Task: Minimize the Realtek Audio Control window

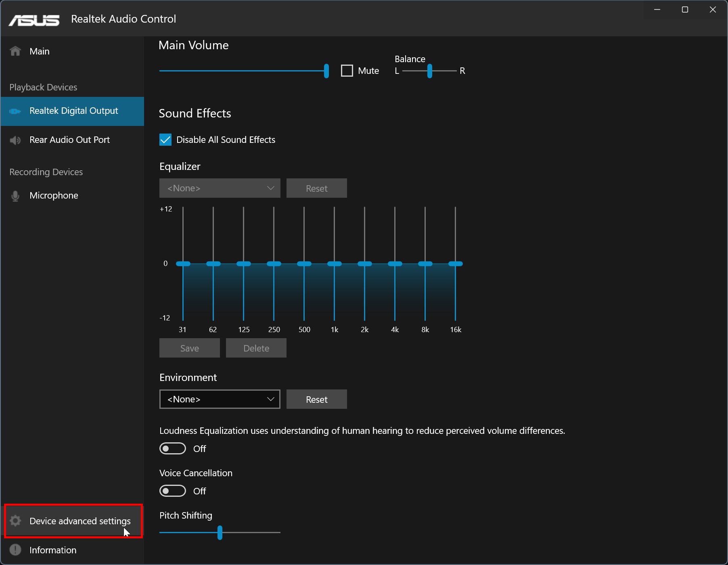Action: (x=657, y=10)
